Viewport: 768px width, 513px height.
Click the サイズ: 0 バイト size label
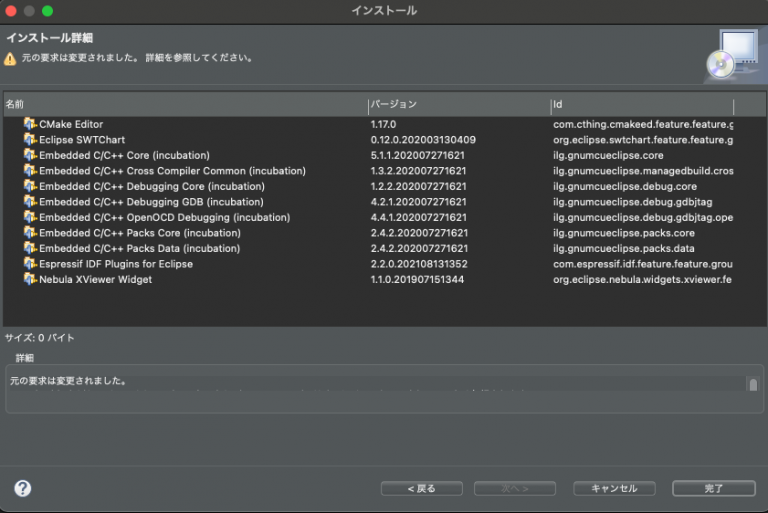click(40, 338)
